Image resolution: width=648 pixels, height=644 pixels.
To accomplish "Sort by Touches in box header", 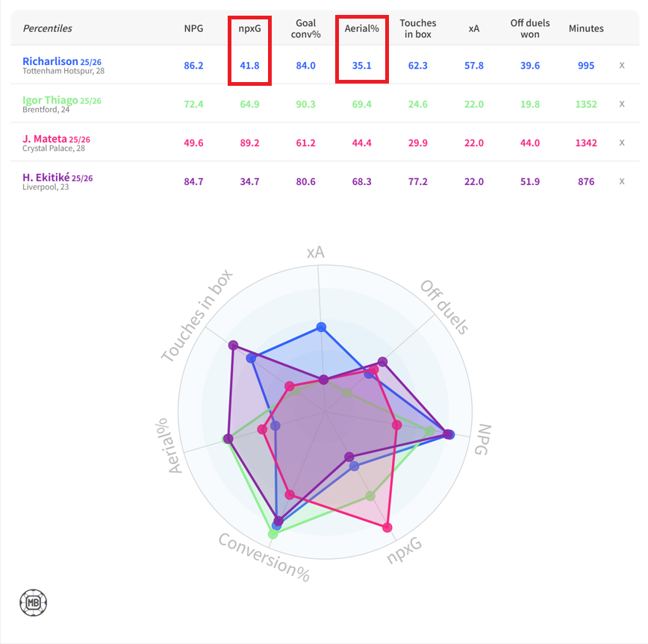I will click(x=417, y=28).
